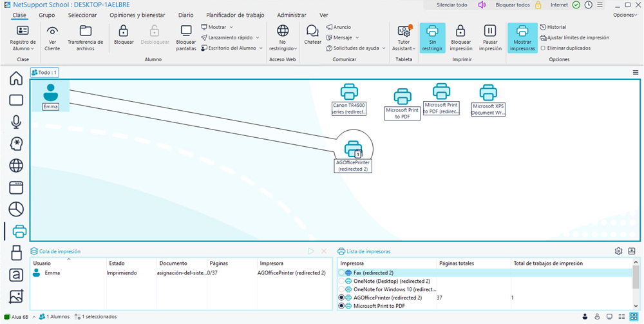Click import icon beside printer list gear
Screen dimensions: 644x324
point(632,251)
